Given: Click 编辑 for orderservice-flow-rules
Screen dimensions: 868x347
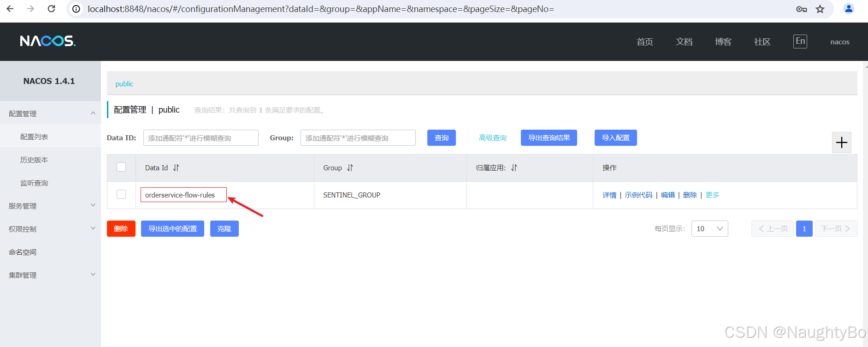Looking at the screenshot, I should [668, 195].
